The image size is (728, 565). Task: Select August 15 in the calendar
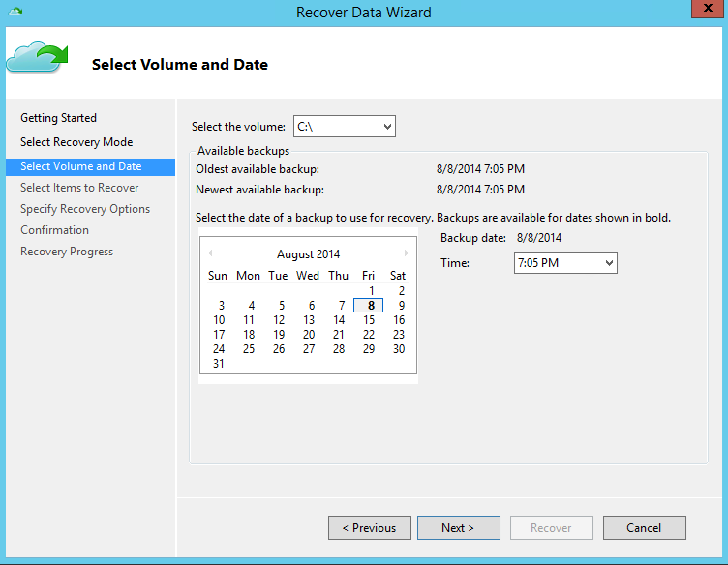[x=369, y=320]
